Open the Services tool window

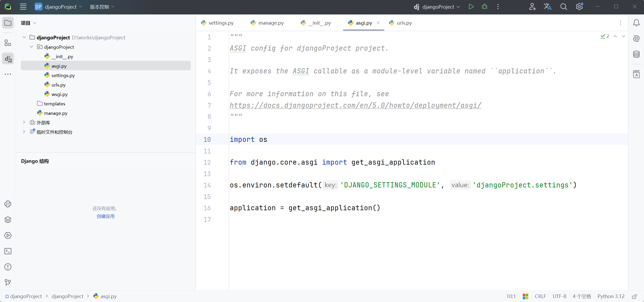[8, 235]
